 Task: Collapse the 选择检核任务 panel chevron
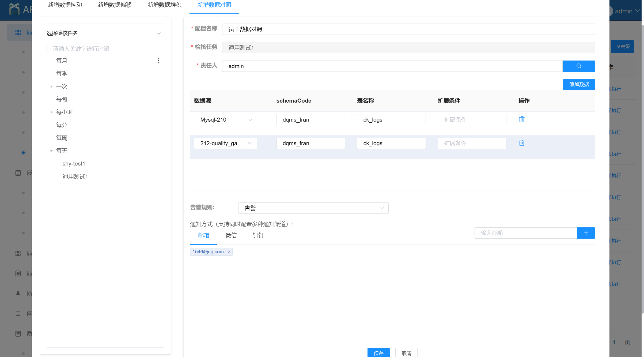159,33
